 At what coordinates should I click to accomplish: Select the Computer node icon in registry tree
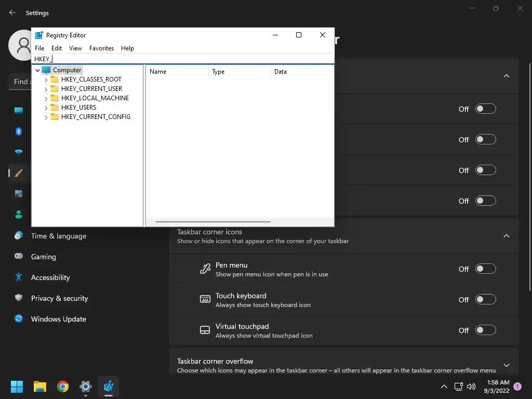[x=46, y=70]
